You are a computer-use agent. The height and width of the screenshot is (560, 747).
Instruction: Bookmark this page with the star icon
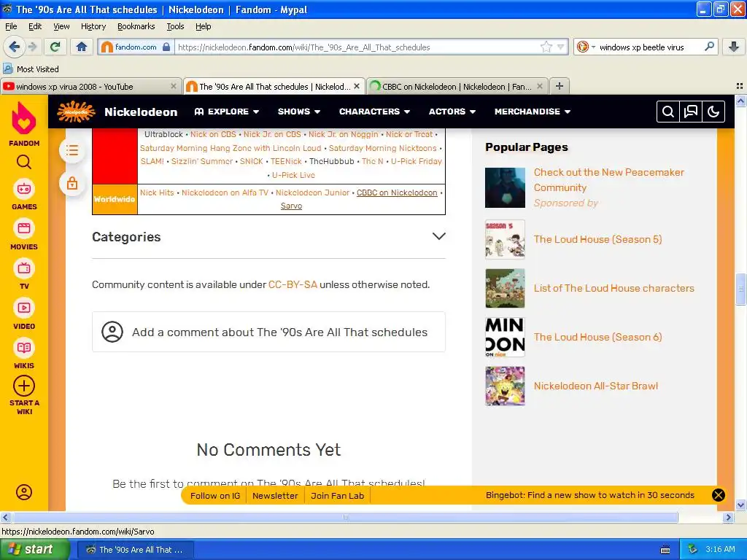[546, 47]
